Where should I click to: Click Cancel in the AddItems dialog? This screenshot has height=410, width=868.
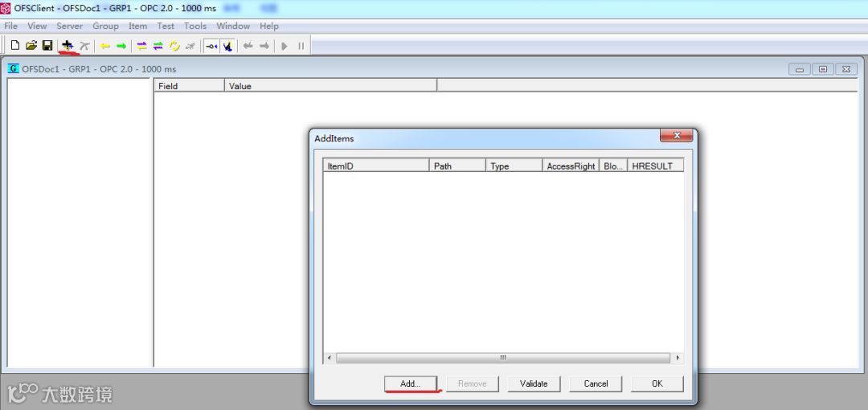(x=596, y=383)
